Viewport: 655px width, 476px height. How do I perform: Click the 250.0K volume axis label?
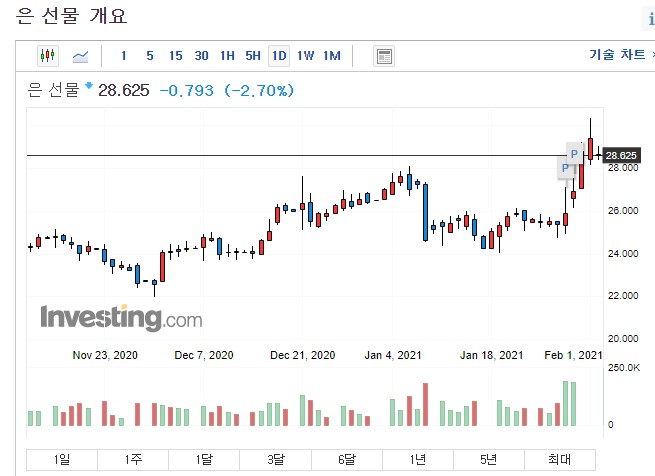pos(624,368)
